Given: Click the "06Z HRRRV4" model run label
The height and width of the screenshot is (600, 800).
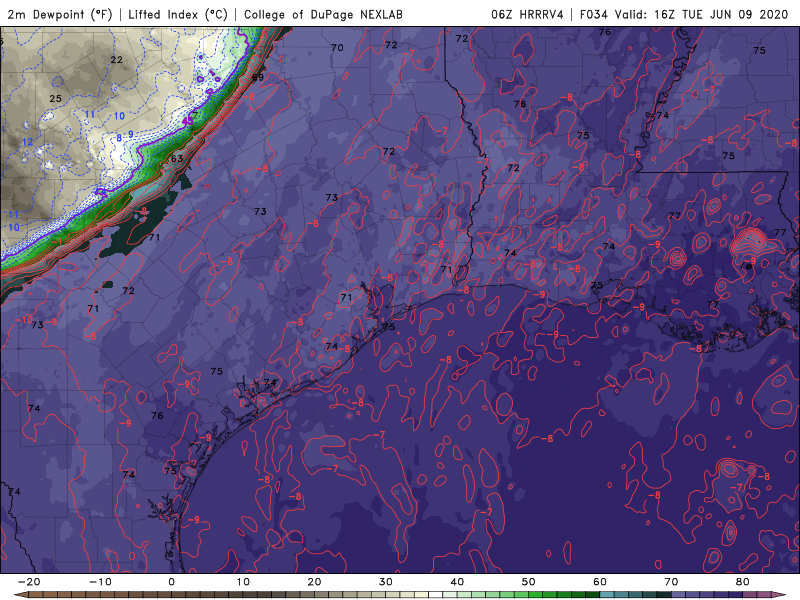Looking at the screenshot, I should (x=527, y=14).
